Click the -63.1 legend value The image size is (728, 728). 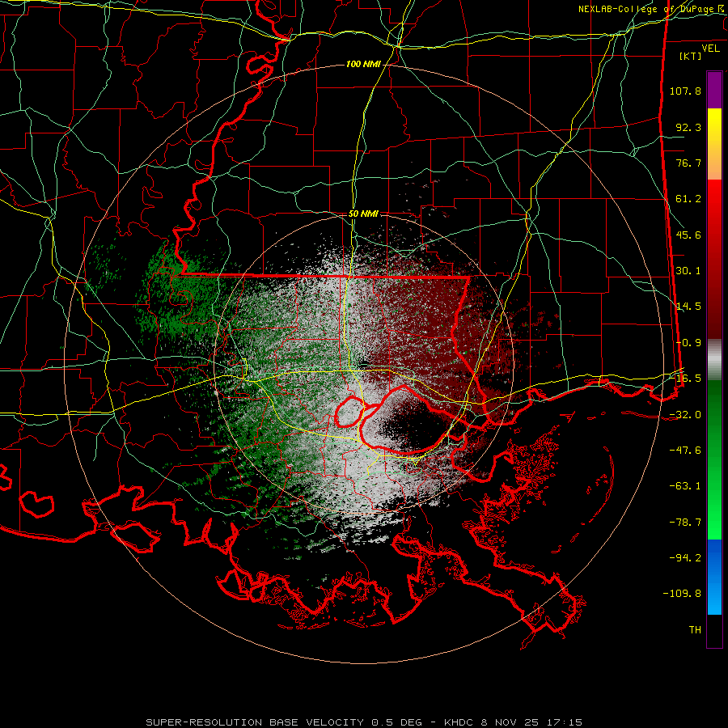coord(685,486)
